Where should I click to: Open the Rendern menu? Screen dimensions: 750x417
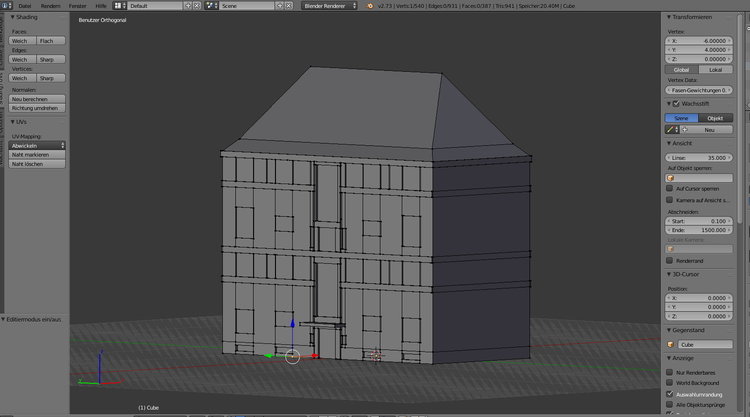tap(51, 6)
